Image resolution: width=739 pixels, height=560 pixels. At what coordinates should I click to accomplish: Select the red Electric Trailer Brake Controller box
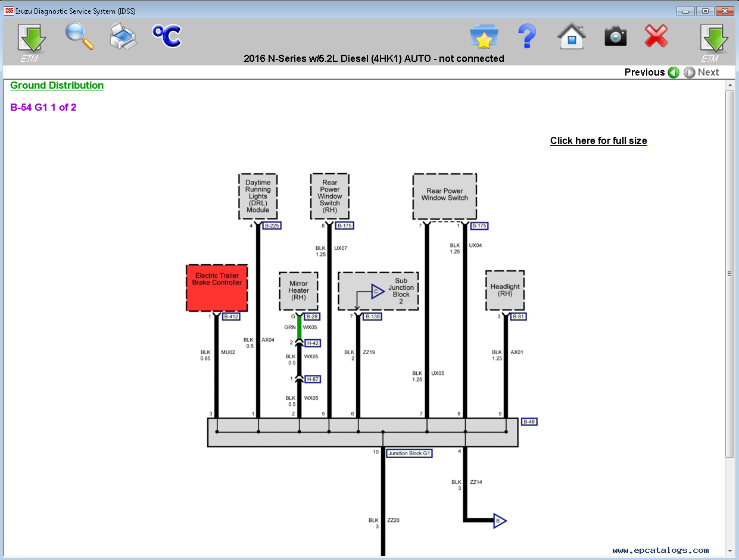click(x=217, y=288)
